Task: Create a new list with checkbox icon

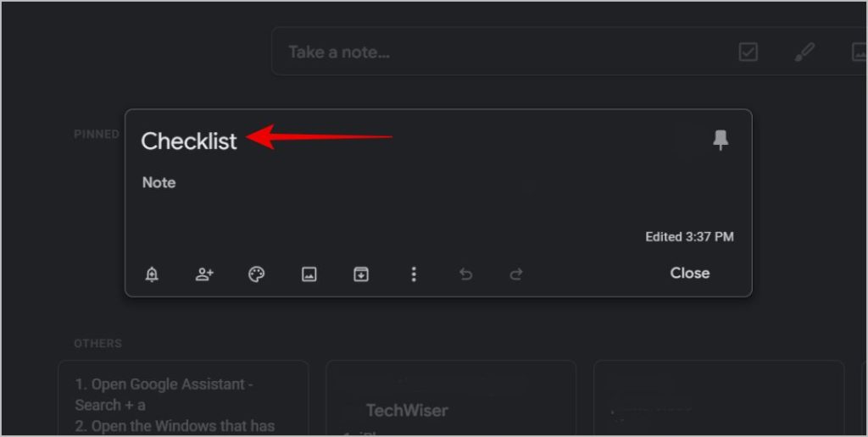Action: point(748,53)
